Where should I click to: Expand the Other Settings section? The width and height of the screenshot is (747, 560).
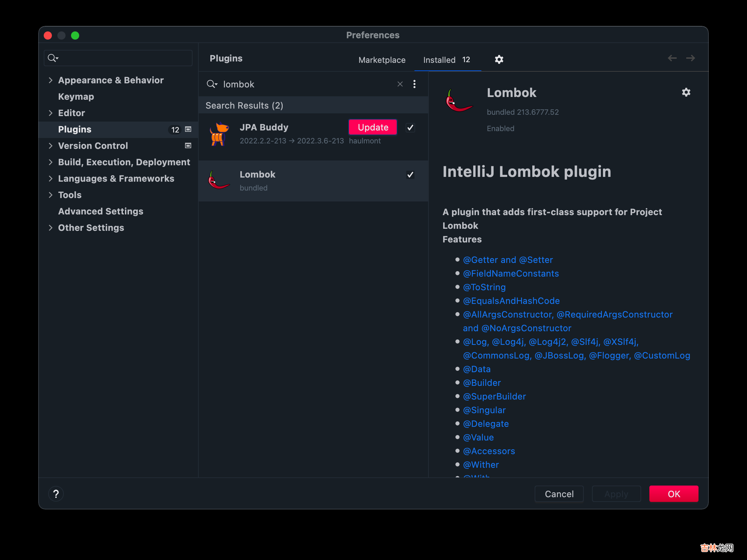point(51,228)
